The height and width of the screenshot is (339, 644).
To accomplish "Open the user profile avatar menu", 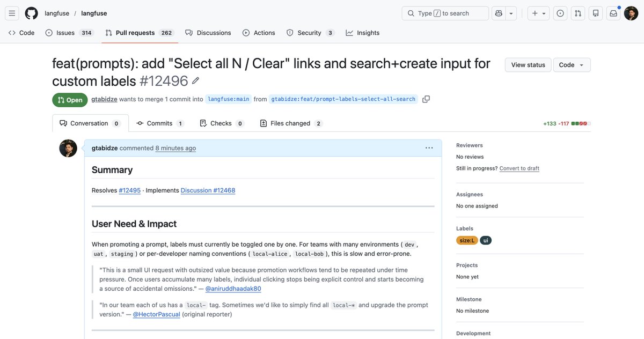I will [x=631, y=13].
